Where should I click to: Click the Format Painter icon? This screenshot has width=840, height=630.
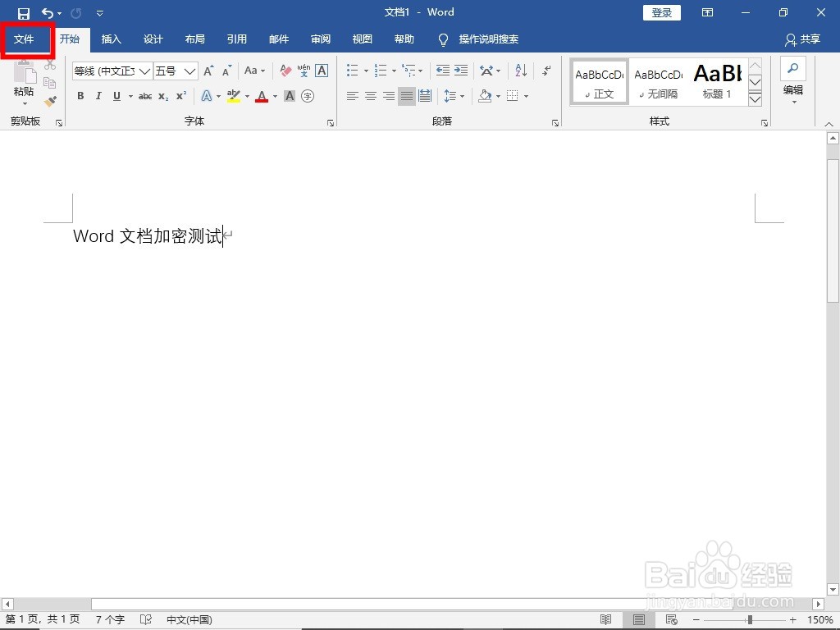(x=49, y=100)
